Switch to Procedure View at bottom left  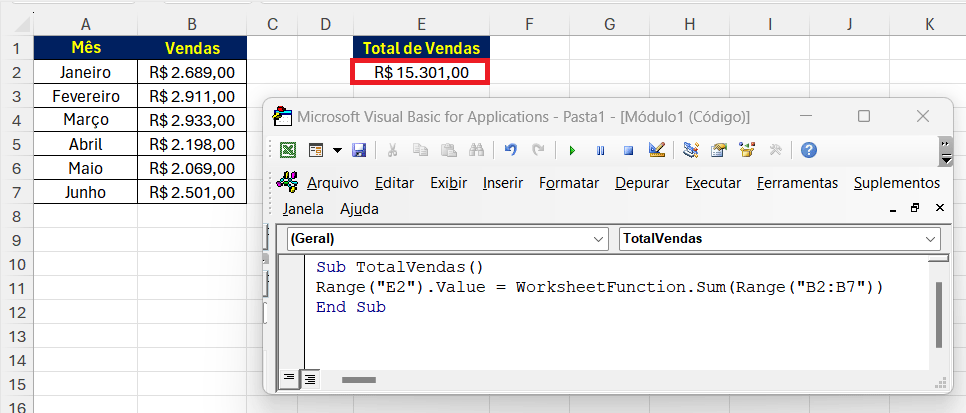(x=289, y=378)
